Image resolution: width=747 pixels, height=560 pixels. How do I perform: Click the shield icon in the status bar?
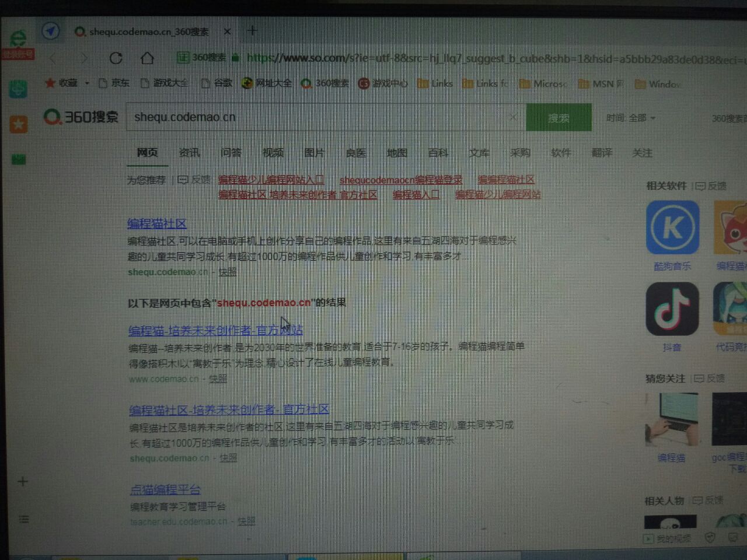[710, 537]
